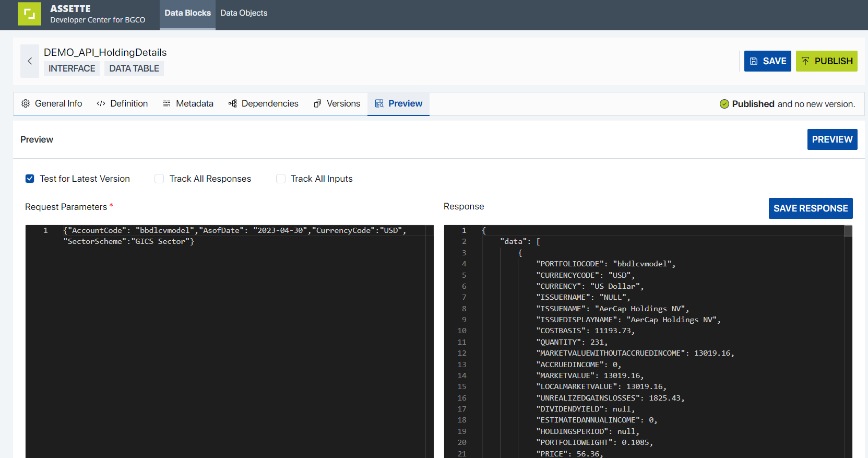The image size is (868, 458).
Task: Select the Preview tab
Action: (398, 103)
